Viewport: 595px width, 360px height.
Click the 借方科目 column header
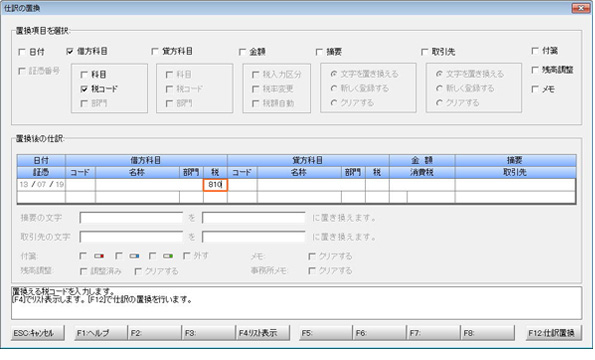pyautogui.click(x=146, y=160)
